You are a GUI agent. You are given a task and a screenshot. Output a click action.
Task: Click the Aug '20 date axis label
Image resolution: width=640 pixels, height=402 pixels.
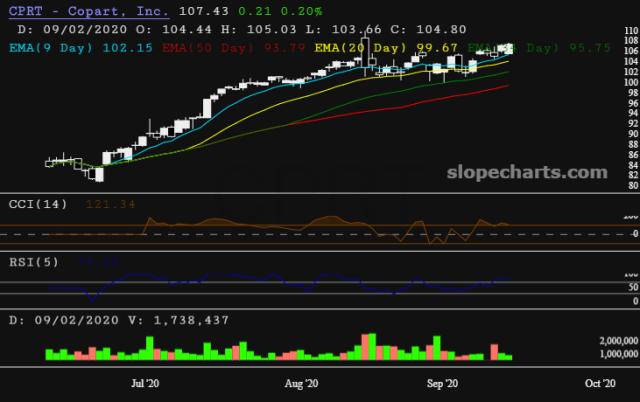[301, 382]
